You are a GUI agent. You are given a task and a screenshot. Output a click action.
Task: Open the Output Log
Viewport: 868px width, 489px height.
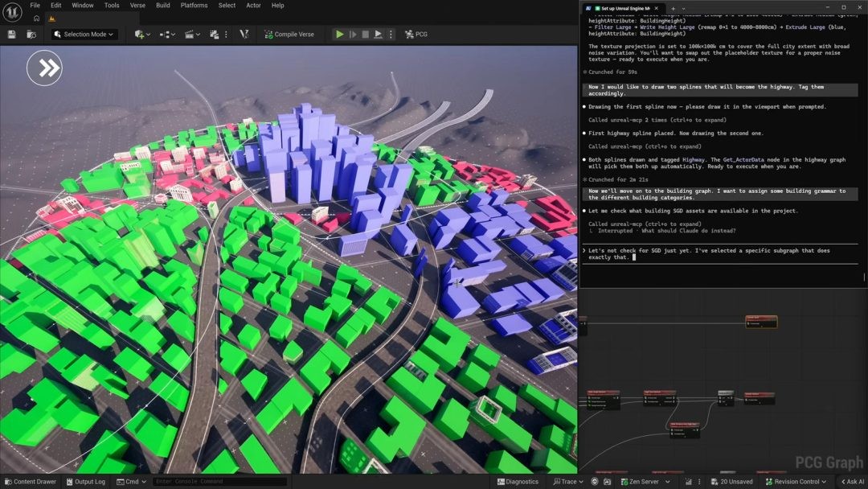pos(86,482)
